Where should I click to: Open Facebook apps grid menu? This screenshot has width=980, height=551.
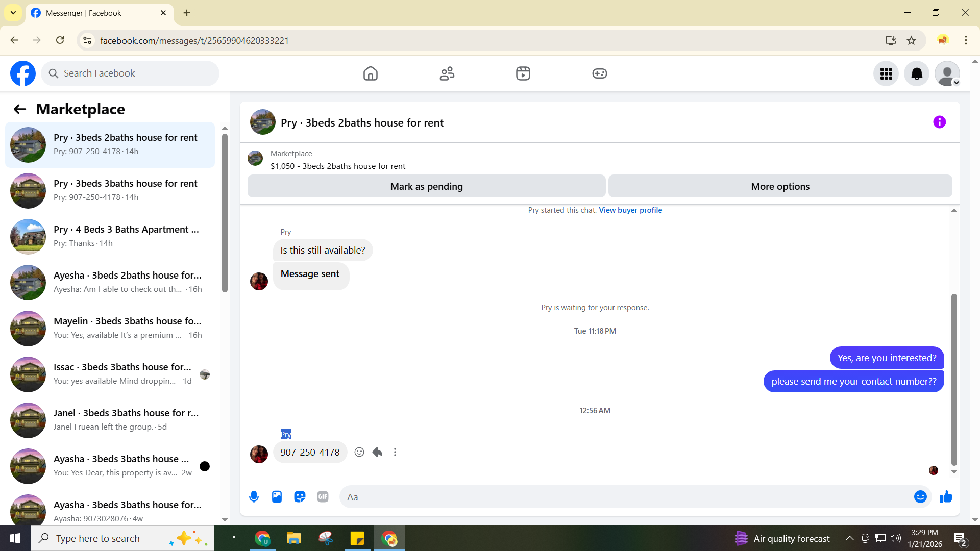point(886,74)
